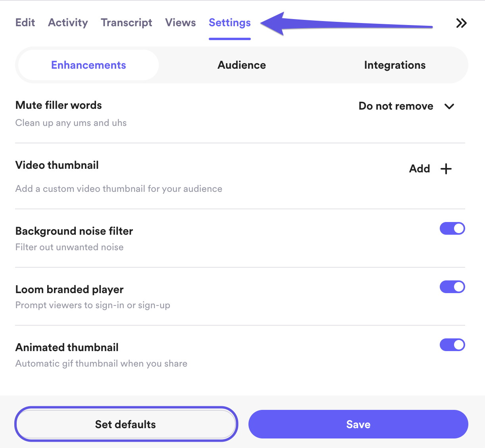Go to the Transcript tab
Image resolution: width=485 pixels, height=448 pixels.
[x=126, y=23]
